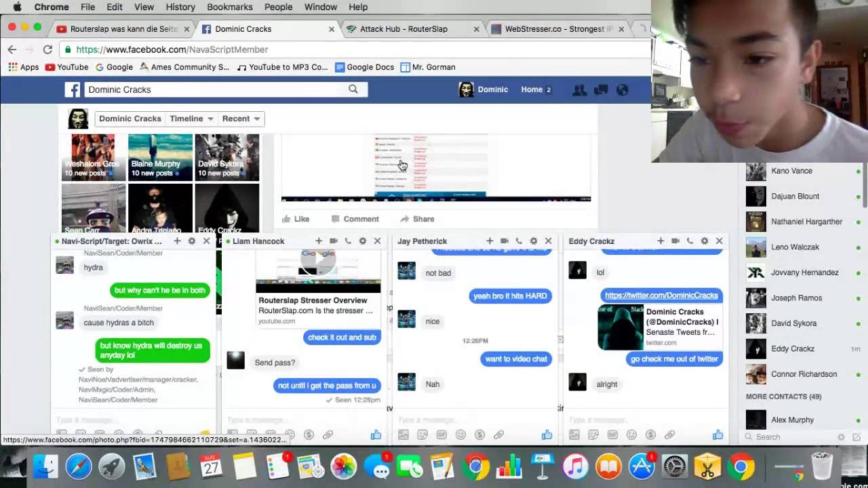Open the YouTube bookmark
Image resolution: width=868 pixels, height=488 pixels.
coord(66,67)
